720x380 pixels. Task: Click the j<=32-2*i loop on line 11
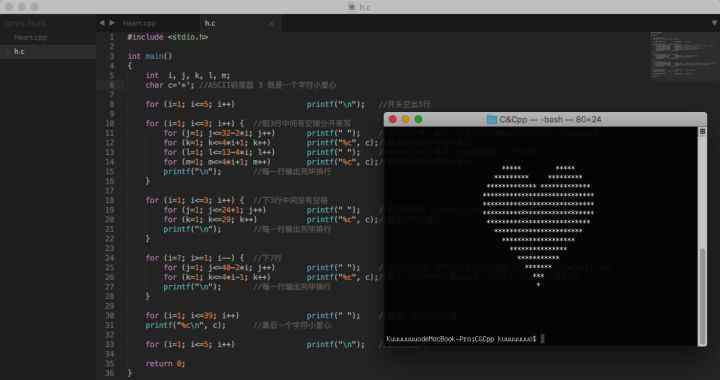(219, 133)
